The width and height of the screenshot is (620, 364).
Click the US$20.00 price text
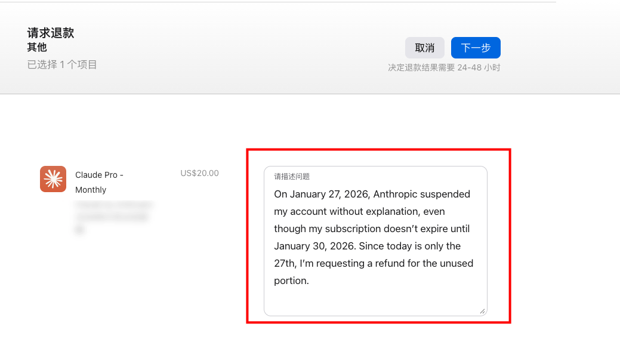[199, 174]
